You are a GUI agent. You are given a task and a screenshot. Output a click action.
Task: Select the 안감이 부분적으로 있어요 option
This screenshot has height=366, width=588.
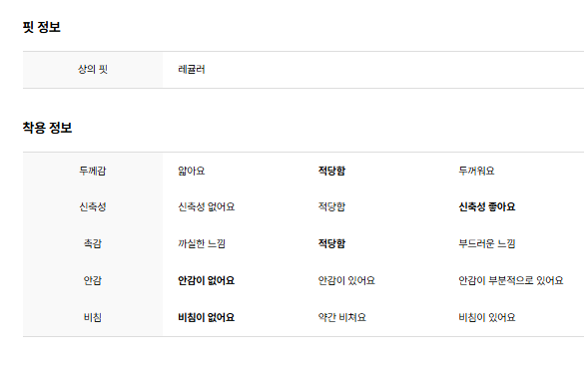pyautogui.click(x=511, y=280)
